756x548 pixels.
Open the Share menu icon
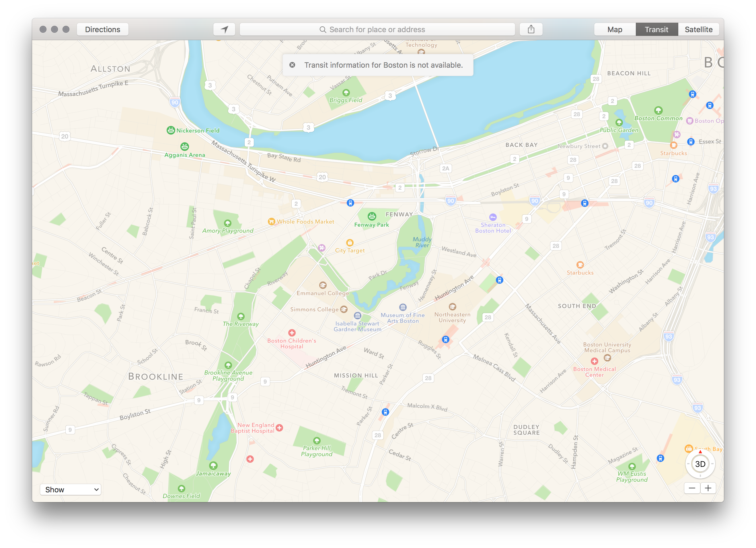pos(531,29)
